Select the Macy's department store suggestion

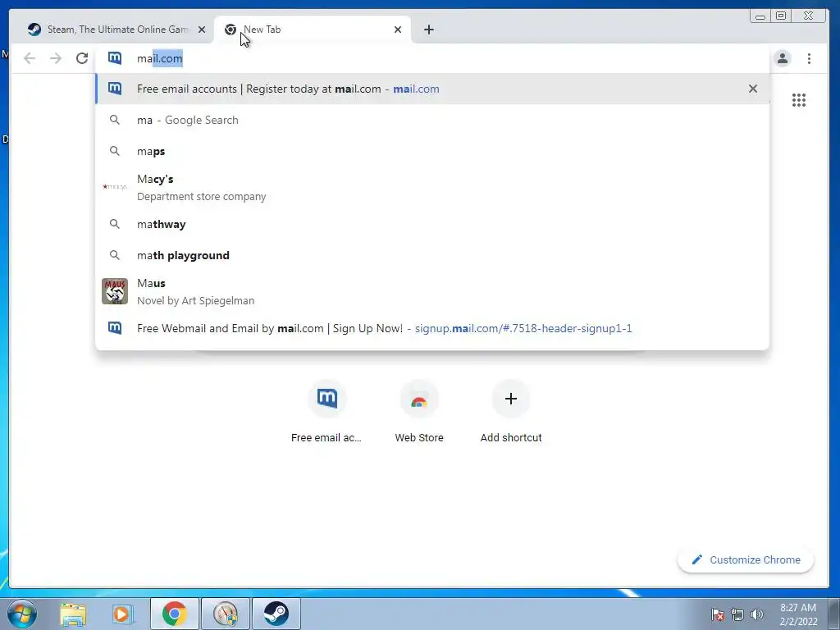432,188
